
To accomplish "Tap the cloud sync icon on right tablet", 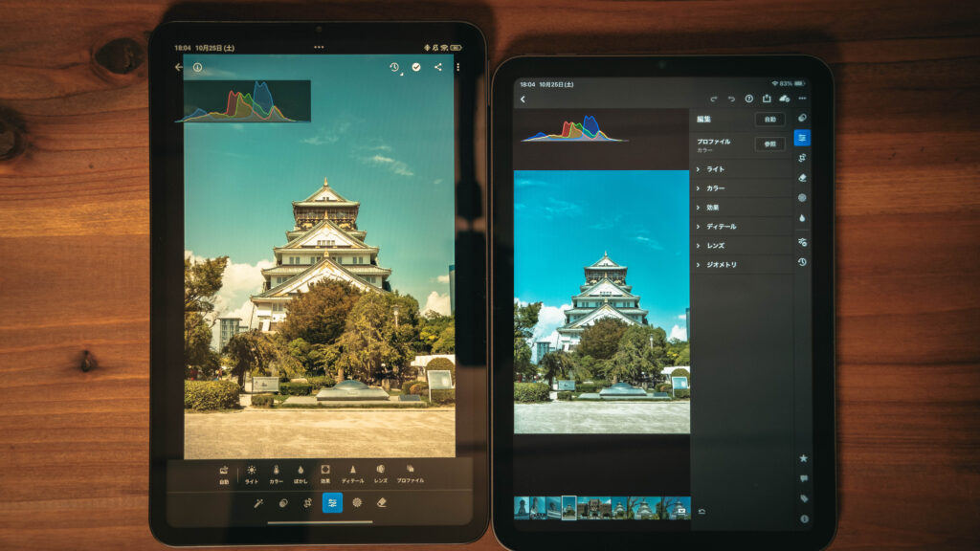I will point(784,99).
